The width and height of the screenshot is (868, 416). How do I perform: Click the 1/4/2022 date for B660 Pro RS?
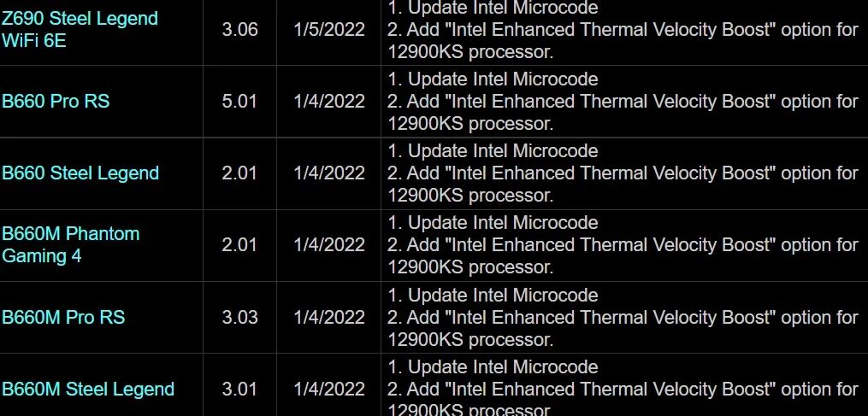[329, 102]
